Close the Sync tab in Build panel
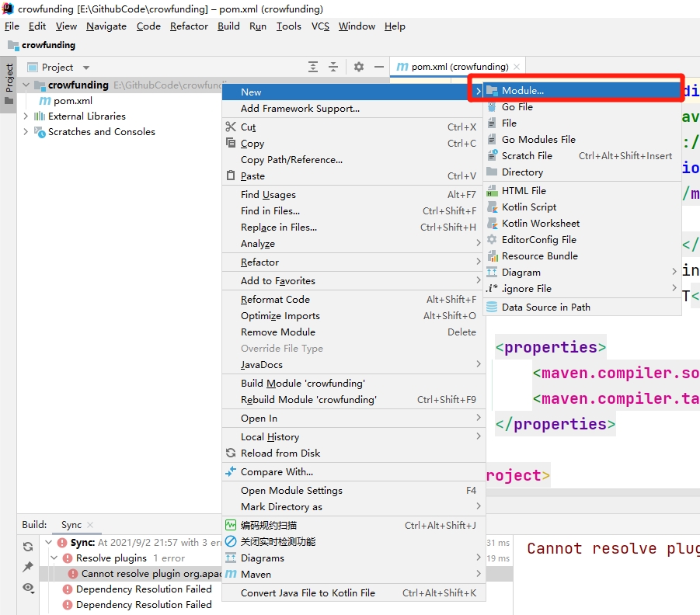 90,525
